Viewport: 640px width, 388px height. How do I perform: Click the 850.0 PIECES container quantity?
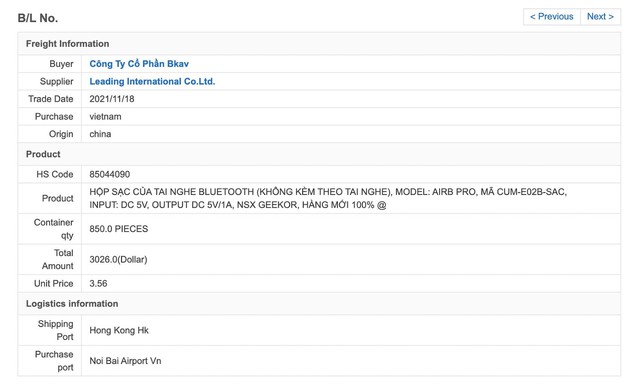point(119,229)
